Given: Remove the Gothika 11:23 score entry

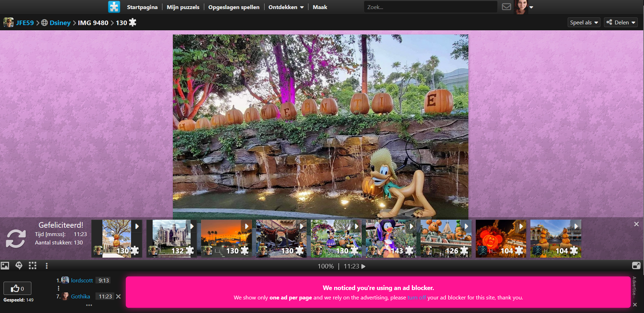Looking at the screenshot, I should (x=118, y=297).
